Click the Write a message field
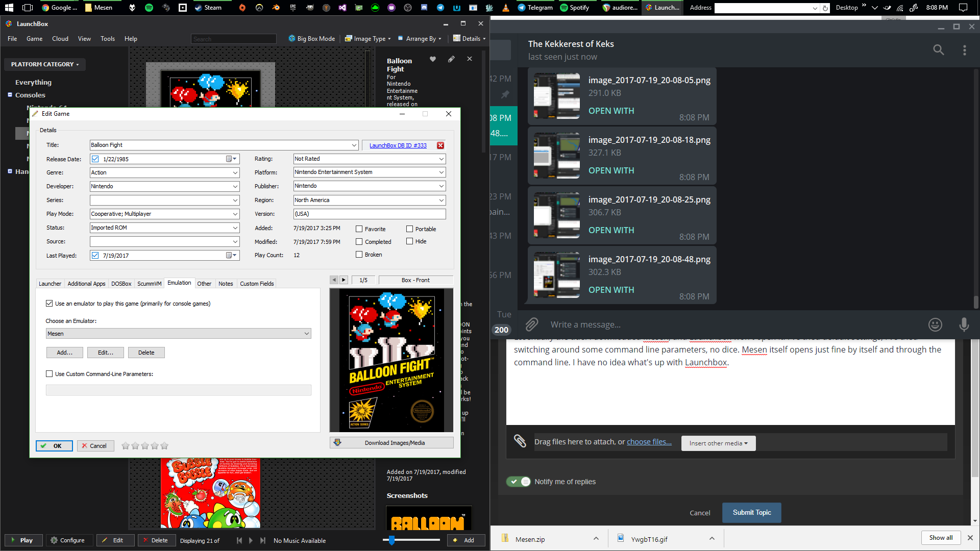This screenshot has width=980, height=551. pyautogui.click(x=735, y=324)
